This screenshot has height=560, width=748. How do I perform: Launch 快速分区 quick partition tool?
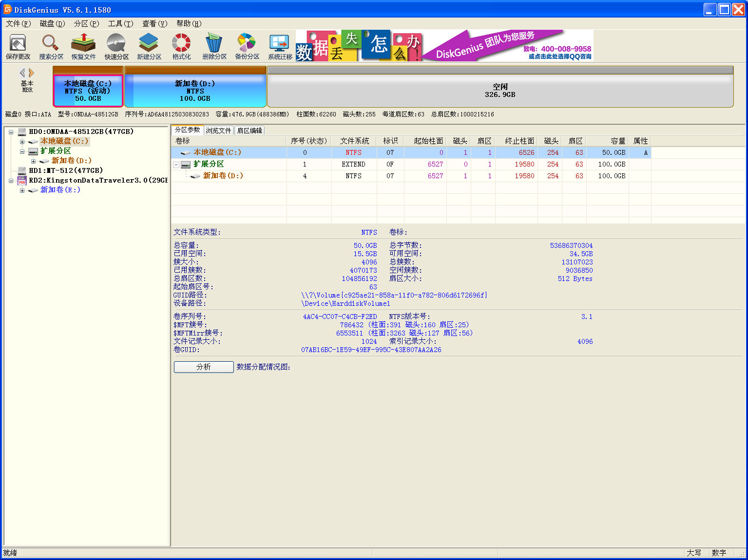(x=116, y=46)
